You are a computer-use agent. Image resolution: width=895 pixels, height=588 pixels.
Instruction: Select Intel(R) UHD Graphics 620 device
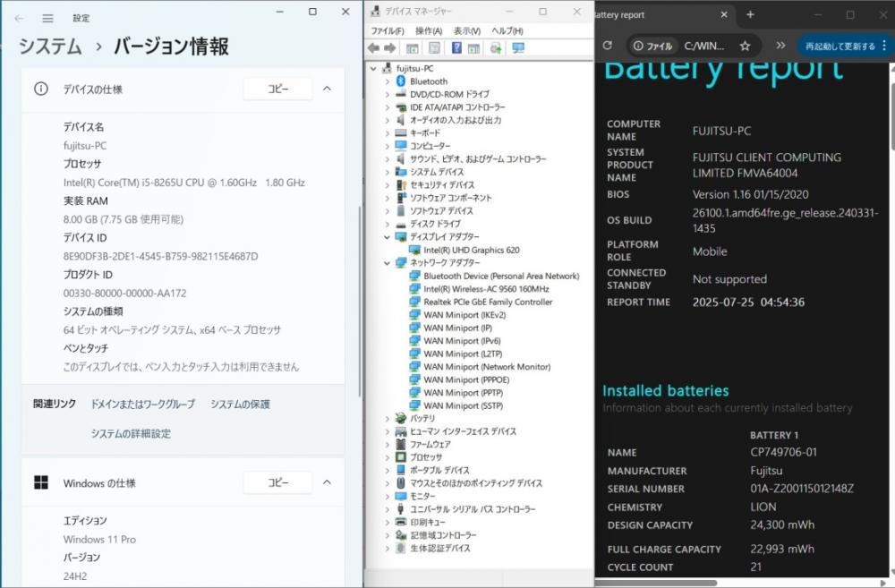click(x=472, y=250)
